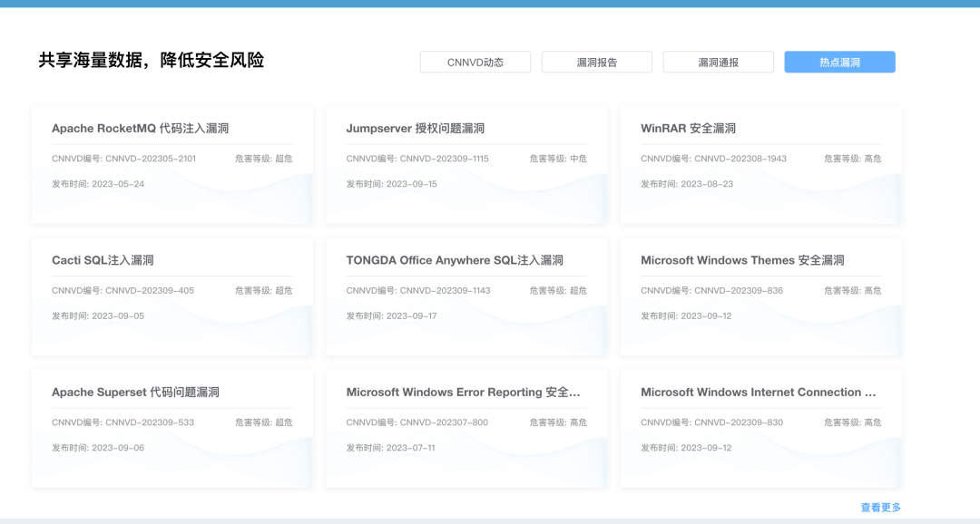
Task: Click 危害等级 高危 on Error Reporting card
Action: coord(558,422)
